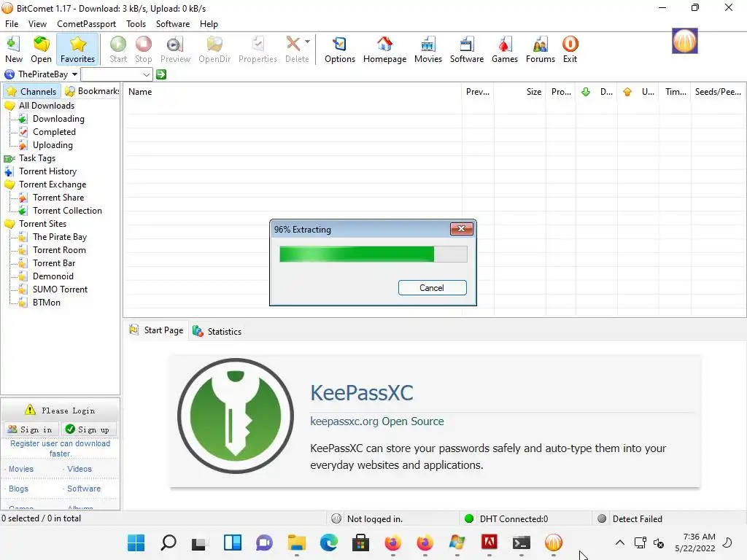Expand the Delete dropdown arrow
Image resolution: width=747 pixels, height=560 pixels.
308,42
